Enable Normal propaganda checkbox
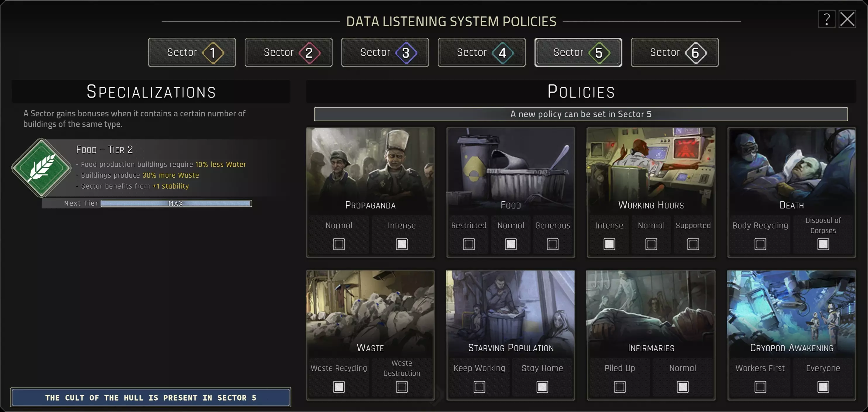868x412 pixels. (x=339, y=244)
